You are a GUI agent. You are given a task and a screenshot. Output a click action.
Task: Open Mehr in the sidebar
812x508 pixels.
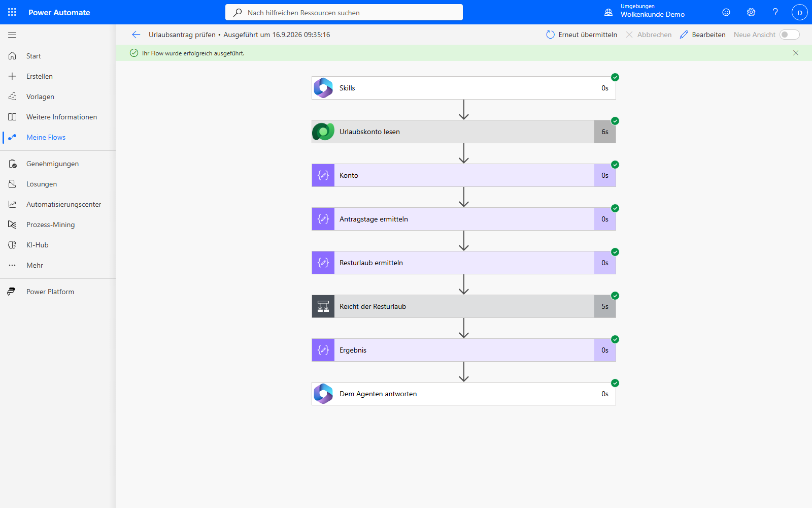[x=58, y=265]
